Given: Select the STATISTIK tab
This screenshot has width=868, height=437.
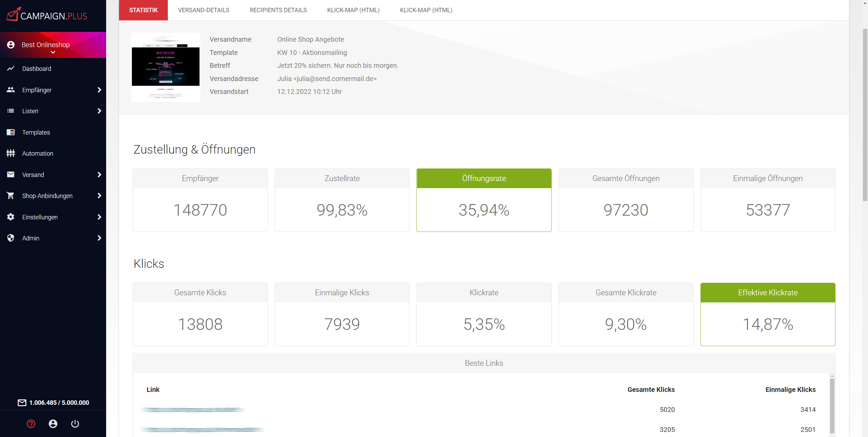Looking at the screenshot, I should pos(143,10).
